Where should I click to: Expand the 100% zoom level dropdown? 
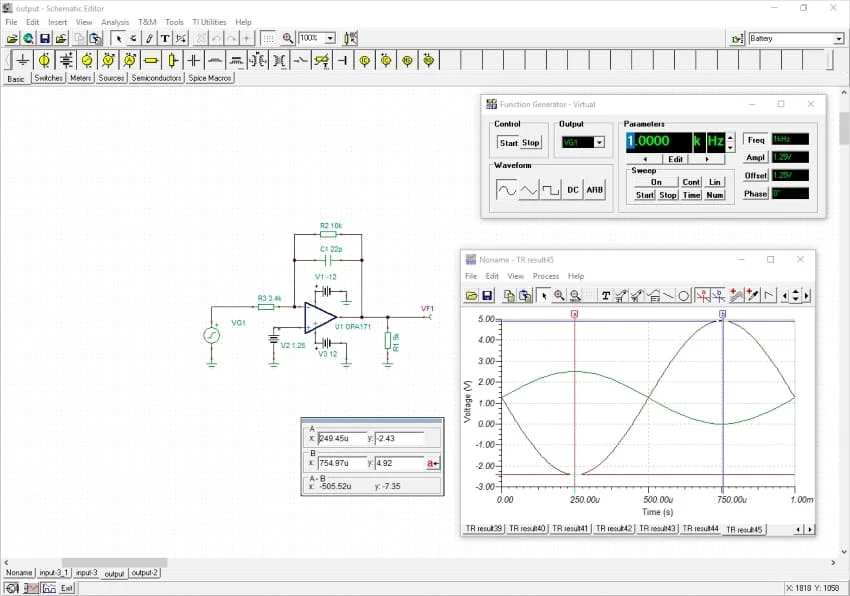330,38
